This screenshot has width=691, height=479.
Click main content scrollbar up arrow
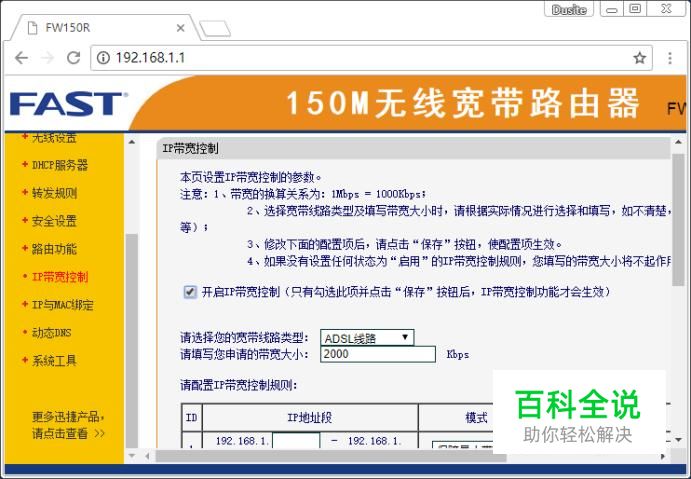point(678,142)
